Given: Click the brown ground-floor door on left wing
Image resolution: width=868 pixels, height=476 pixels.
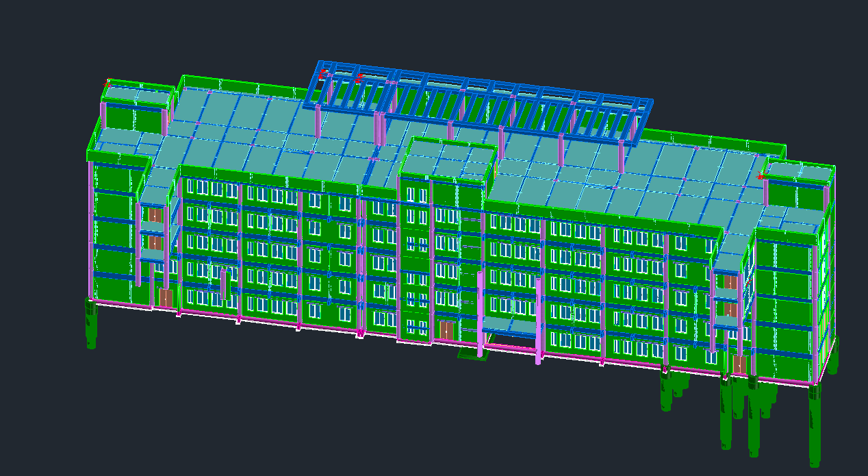Looking at the screenshot, I should [x=166, y=298].
